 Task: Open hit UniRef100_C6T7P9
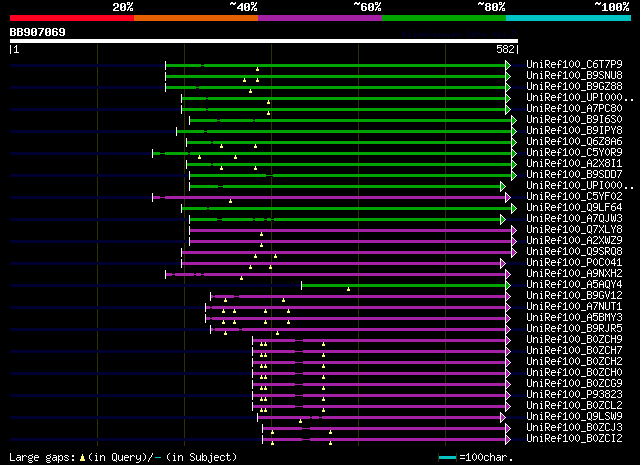click(574, 64)
